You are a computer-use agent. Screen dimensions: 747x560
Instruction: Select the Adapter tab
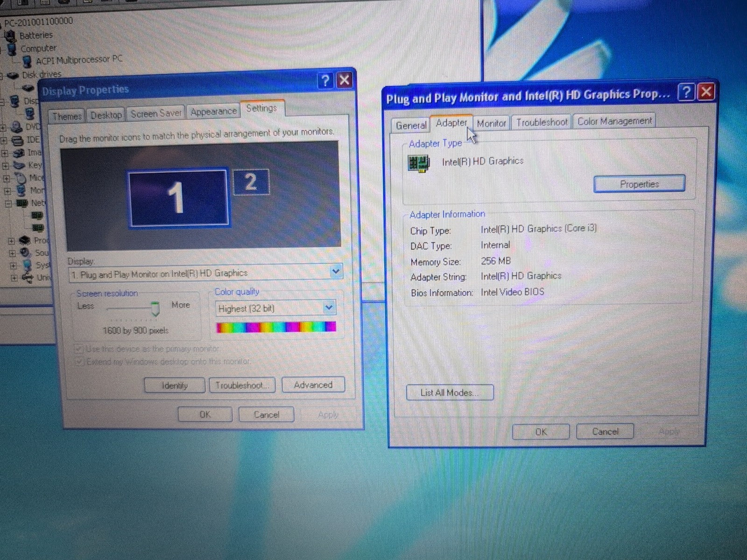point(451,123)
